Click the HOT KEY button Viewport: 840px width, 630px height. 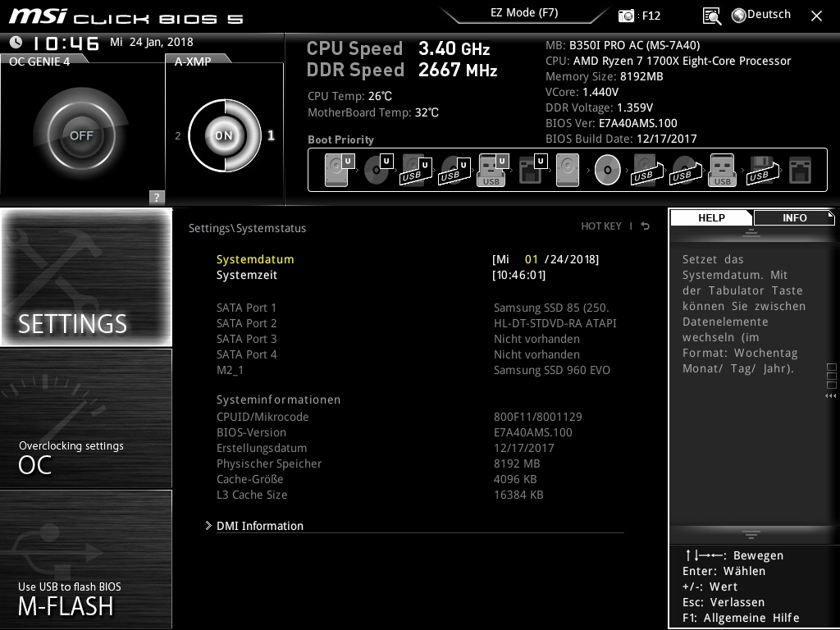click(x=601, y=226)
